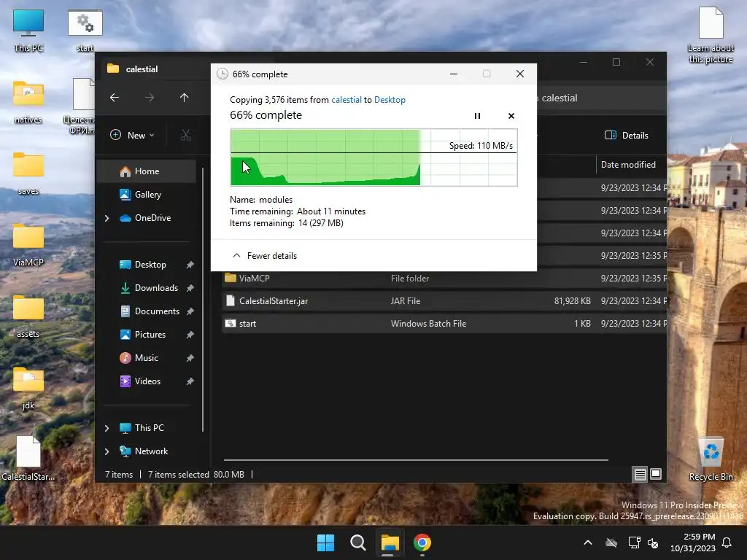Select the Recycle Bin icon

pyautogui.click(x=711, y=459)
